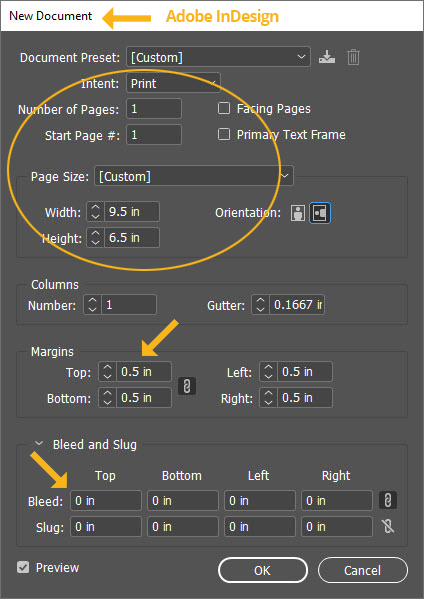Viewport: 424px width, 599px height.
Task: Enable the Facing Pages checkbox
Action: pos(224,108)
